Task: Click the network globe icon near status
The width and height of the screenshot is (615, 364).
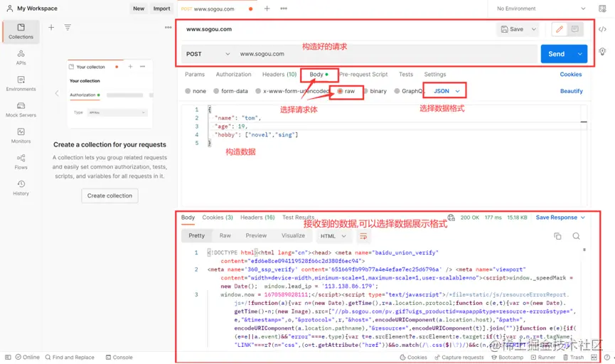Action: [x=451, y=218]
